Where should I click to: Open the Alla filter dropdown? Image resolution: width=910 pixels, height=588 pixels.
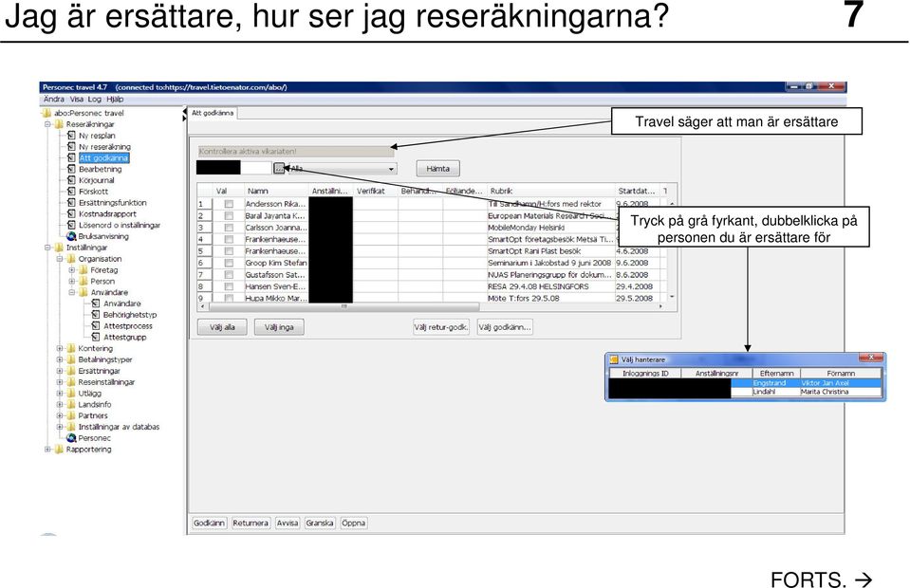tap(343, 169)
